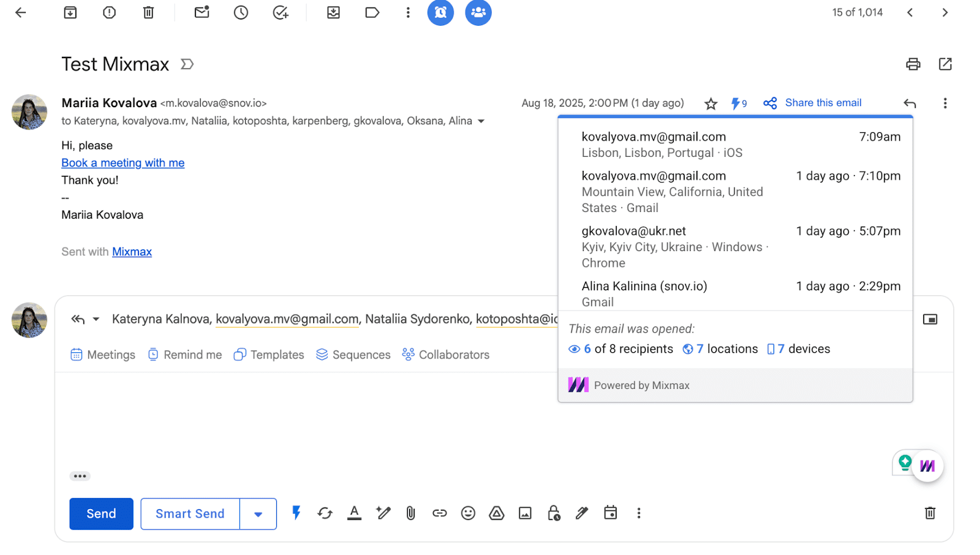Click the Mixmax lightning bolt in compose toolbar
Viewport: 980px width, 555px height.
pyautogui.click(x=296, y=513)
